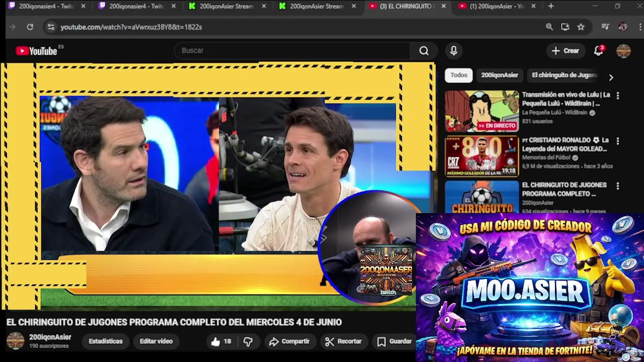Open the notifications bell

pos(599,51)
